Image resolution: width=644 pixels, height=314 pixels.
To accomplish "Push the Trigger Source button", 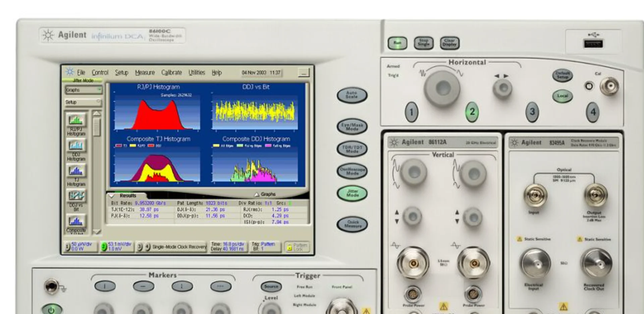I will [271, 286].
